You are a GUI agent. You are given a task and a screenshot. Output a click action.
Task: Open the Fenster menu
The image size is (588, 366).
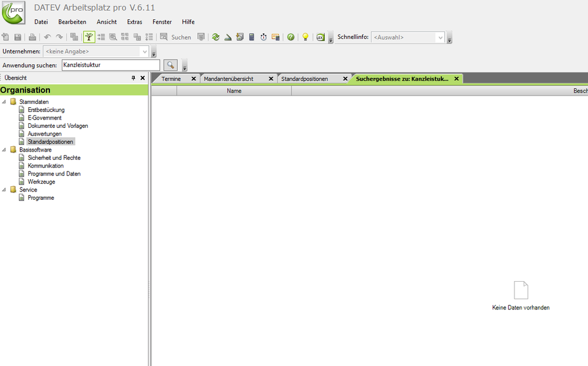(x=162, y=22)
